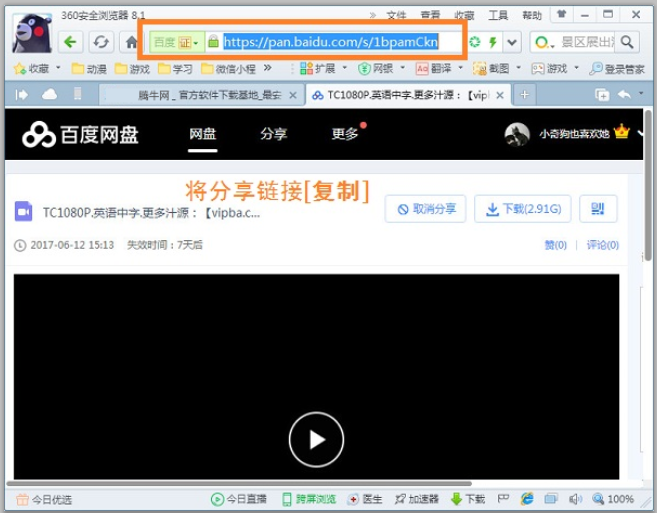Reload the page with refresh icon

(x=101, y=42)
